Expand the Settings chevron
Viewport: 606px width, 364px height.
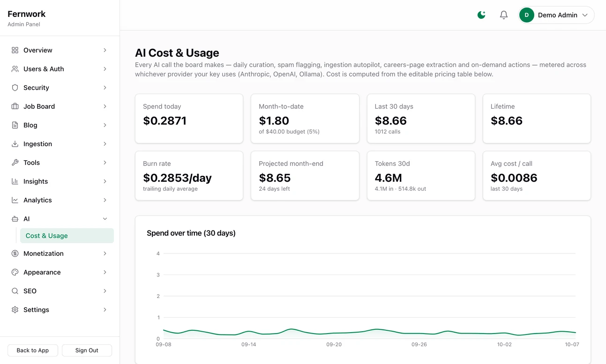[105, 310]
